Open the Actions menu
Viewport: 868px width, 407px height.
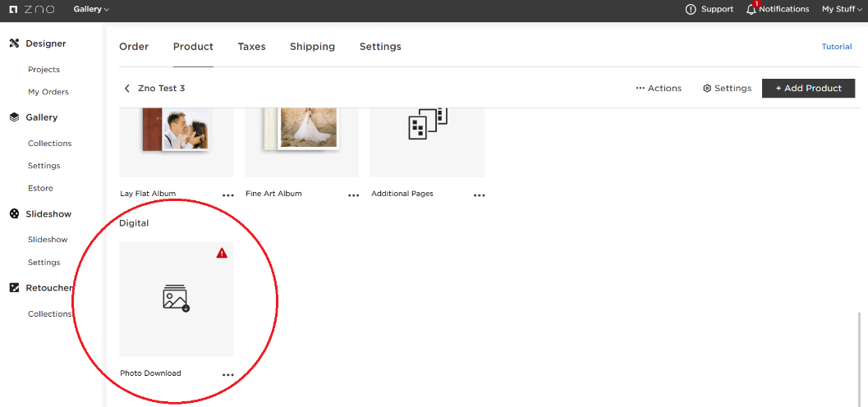coord(659,89)
